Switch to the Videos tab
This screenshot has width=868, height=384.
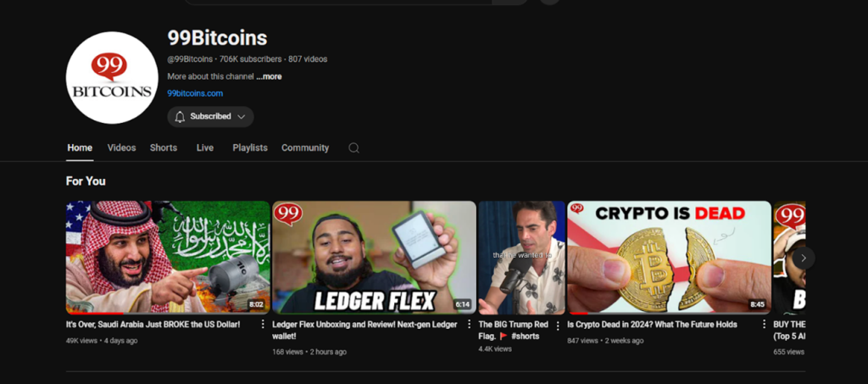[121, 147]
